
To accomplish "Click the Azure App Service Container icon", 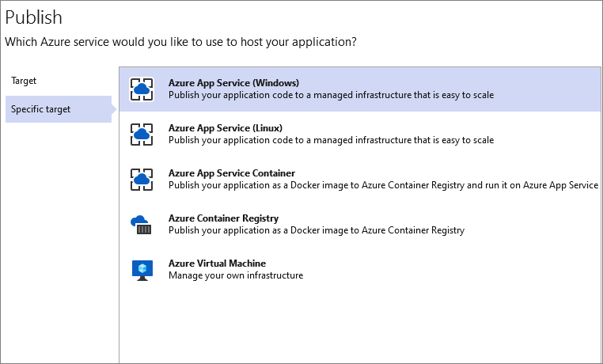I will 141,180.
